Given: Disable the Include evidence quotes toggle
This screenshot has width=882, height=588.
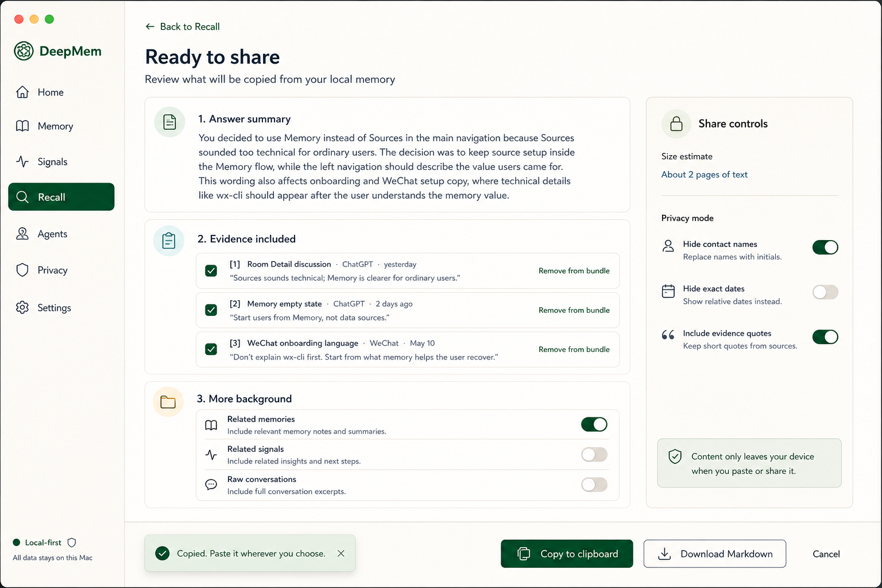Looking at the screenshot, I should (825, 336).
